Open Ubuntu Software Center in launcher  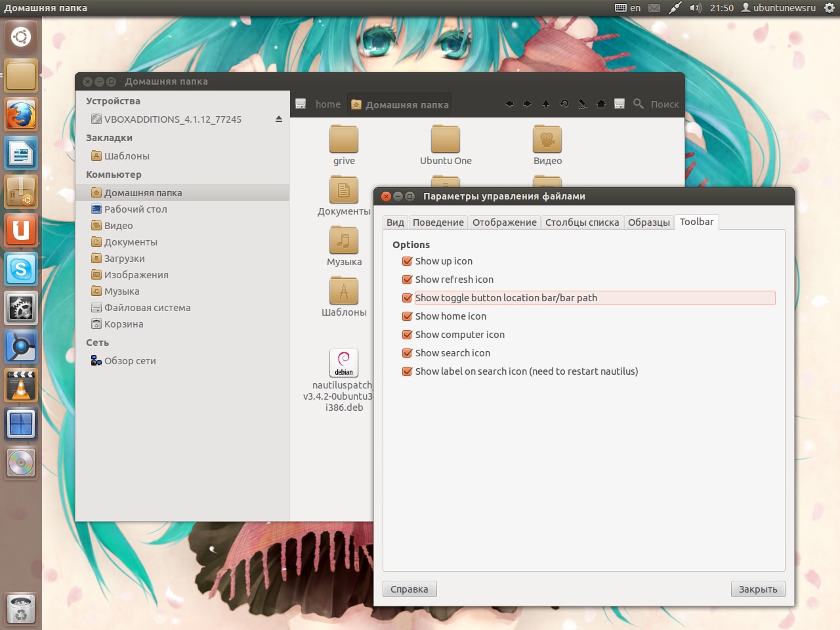(21, 192)
